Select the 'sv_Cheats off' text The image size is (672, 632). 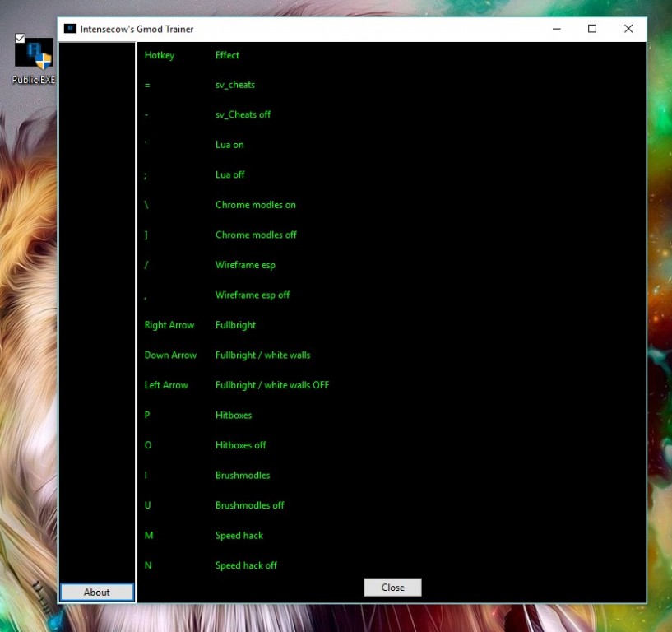[x=243, y=115]
